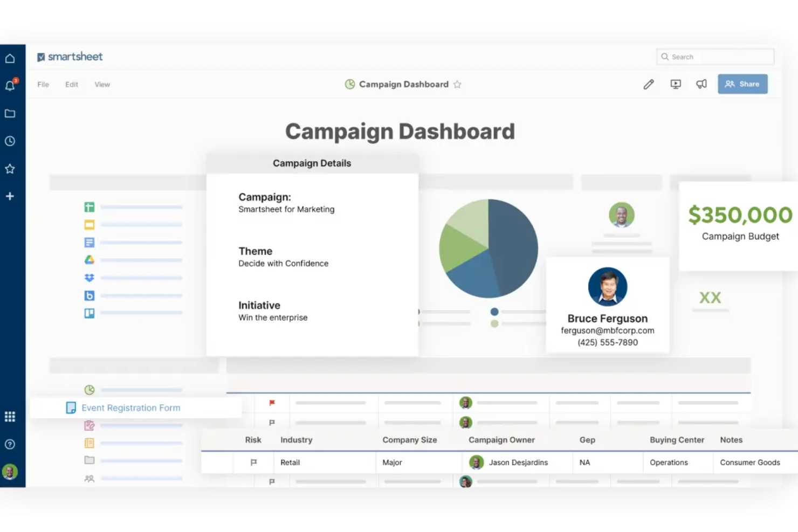
Task: Click the gray folder icon in list
Action: 90,460
